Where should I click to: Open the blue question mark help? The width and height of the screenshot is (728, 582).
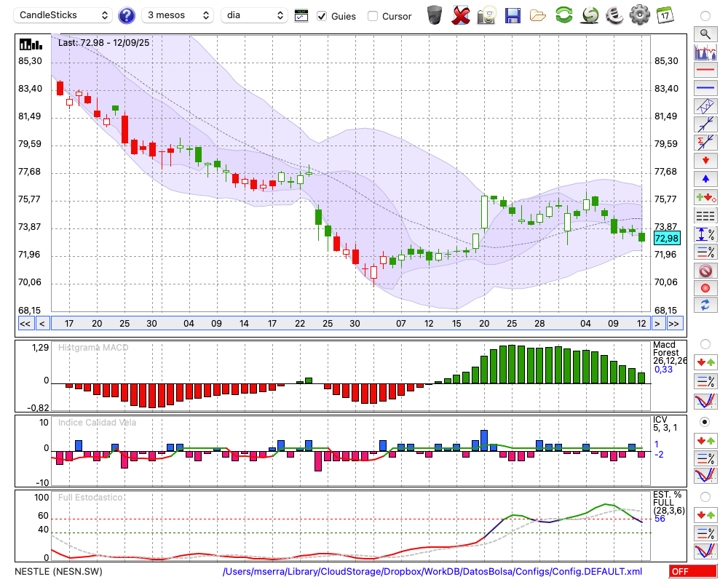coord(127,16)
